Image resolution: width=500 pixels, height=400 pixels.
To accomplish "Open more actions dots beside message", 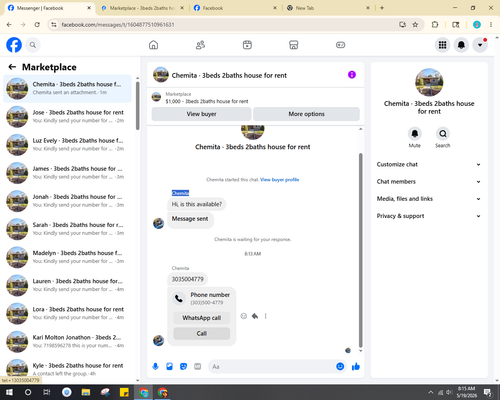I will click(265, 316).
